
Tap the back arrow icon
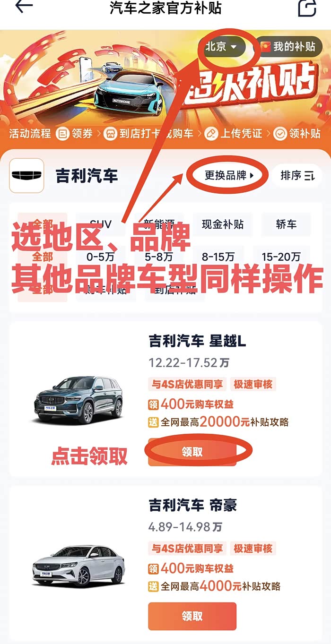coord(24,6)
